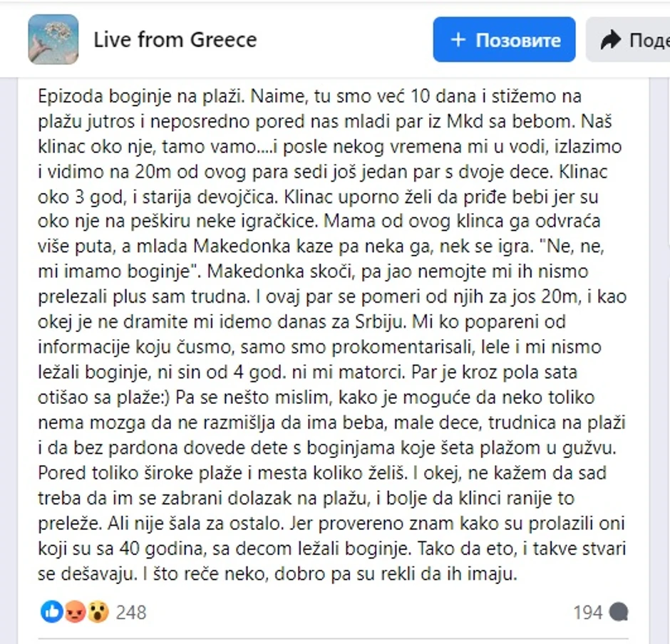The height and width of the screenshot is (644, 670).
Task: Open comments via the speech bubble icon
Action: (x=617, y=611)
